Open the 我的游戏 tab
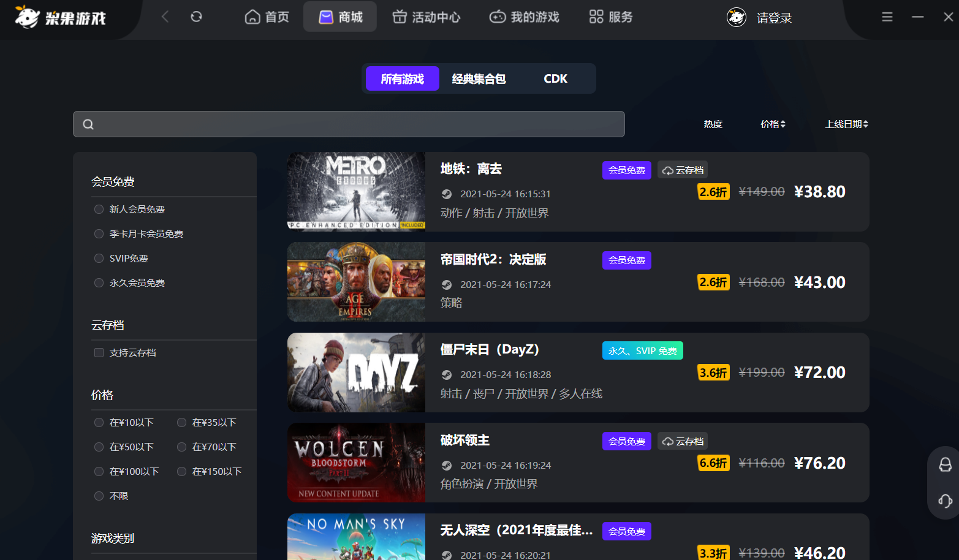This screenshot has height=560, width=959. pos(525,17)
